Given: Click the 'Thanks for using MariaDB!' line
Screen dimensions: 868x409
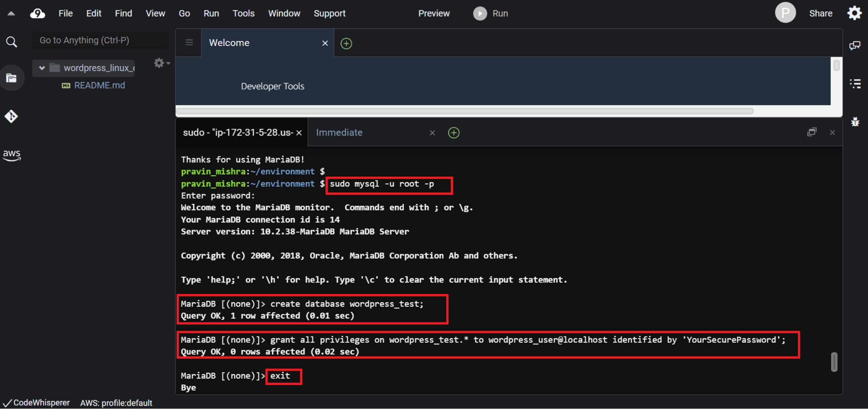Looking at the screenshot, I should click(243, 159).
